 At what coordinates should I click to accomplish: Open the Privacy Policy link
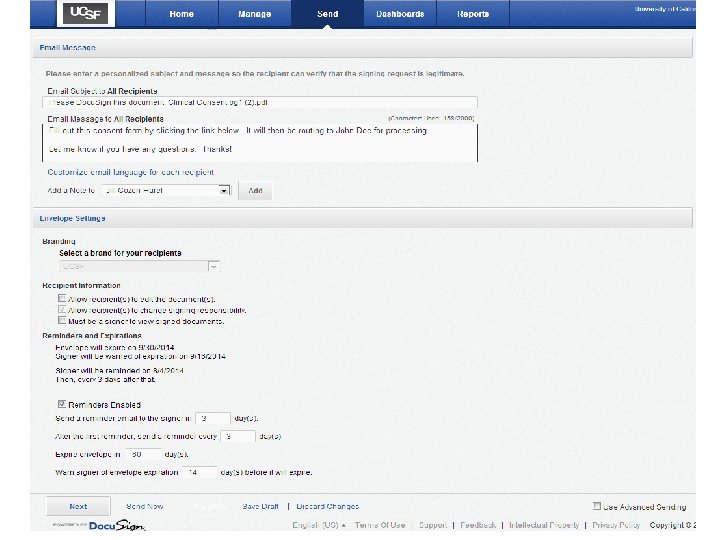coord(616,525)
